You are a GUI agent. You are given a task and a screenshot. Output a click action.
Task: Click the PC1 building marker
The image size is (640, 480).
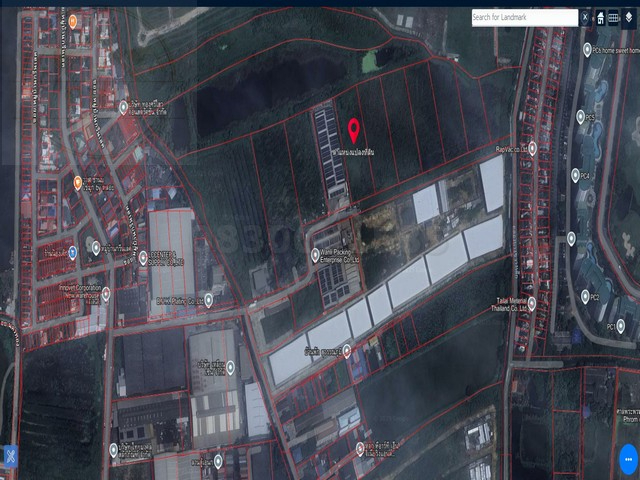(x=621, y=326)
